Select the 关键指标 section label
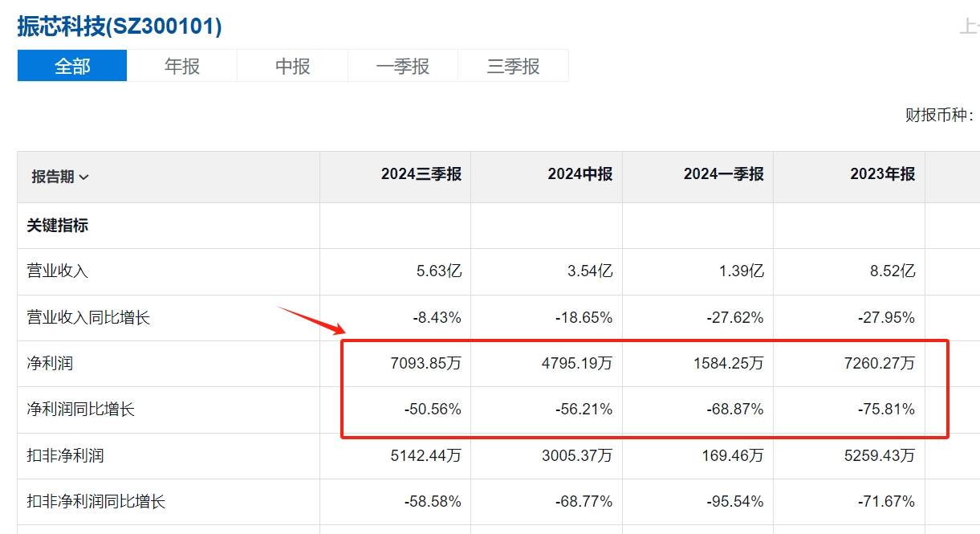 pos(58,226)
